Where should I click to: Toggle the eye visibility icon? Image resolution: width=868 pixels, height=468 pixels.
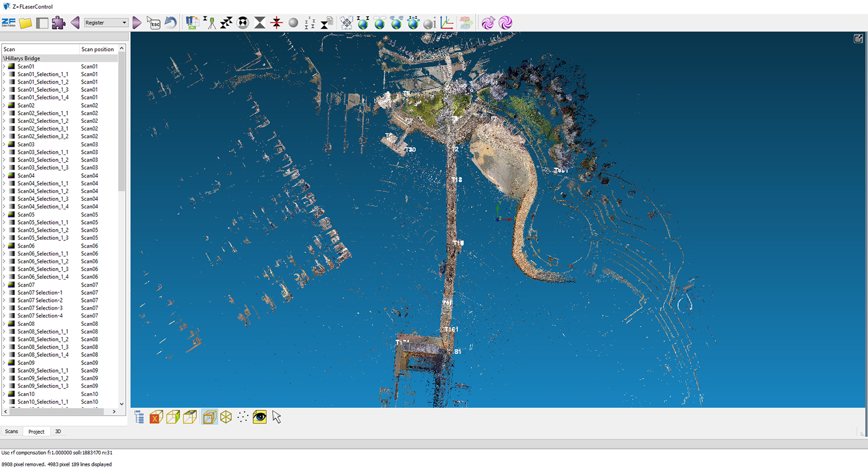point(260,417)
